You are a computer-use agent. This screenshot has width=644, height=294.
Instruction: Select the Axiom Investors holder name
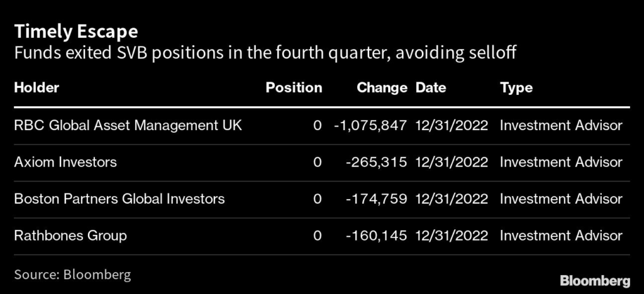click(65, 162)
